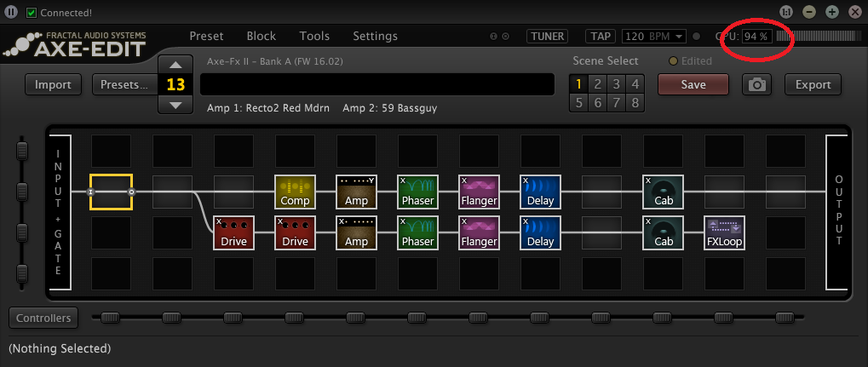The height and width of the screenshot is (367, 868).
Task: Click the bottommost handle on the left vertical strip
Action: tap(21, 273)
